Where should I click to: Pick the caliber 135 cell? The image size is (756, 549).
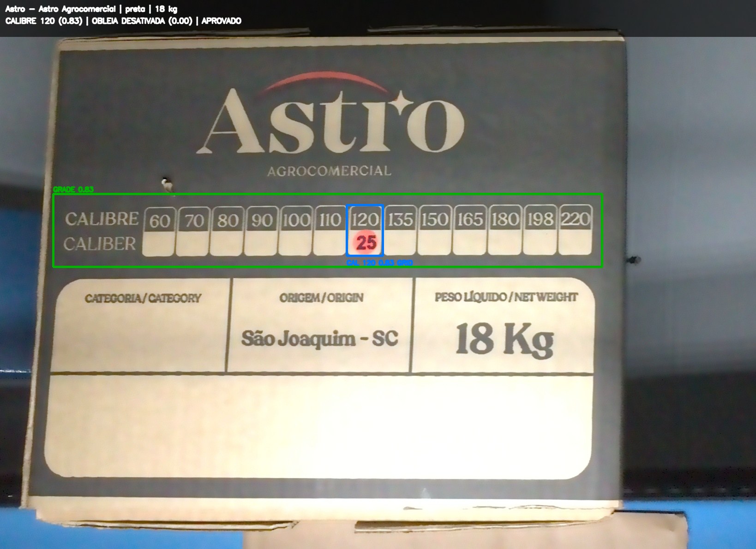pos(400,230)
